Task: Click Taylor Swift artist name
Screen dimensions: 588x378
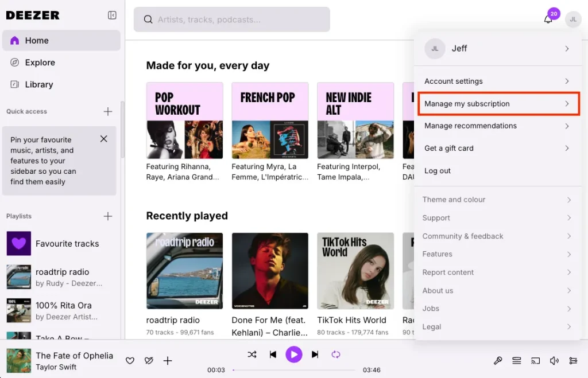Action: (56, 367)
